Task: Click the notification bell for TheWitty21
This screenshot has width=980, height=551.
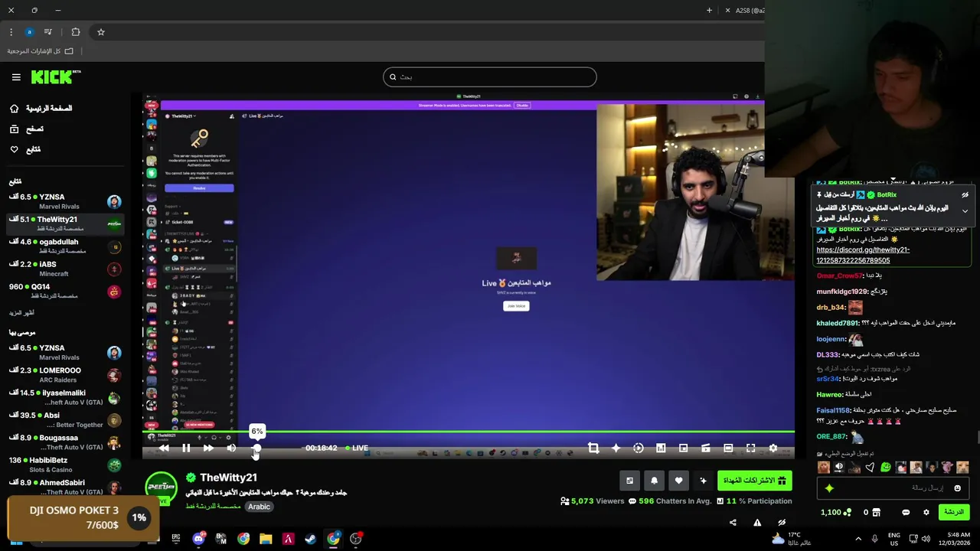Action: (654, 481)
